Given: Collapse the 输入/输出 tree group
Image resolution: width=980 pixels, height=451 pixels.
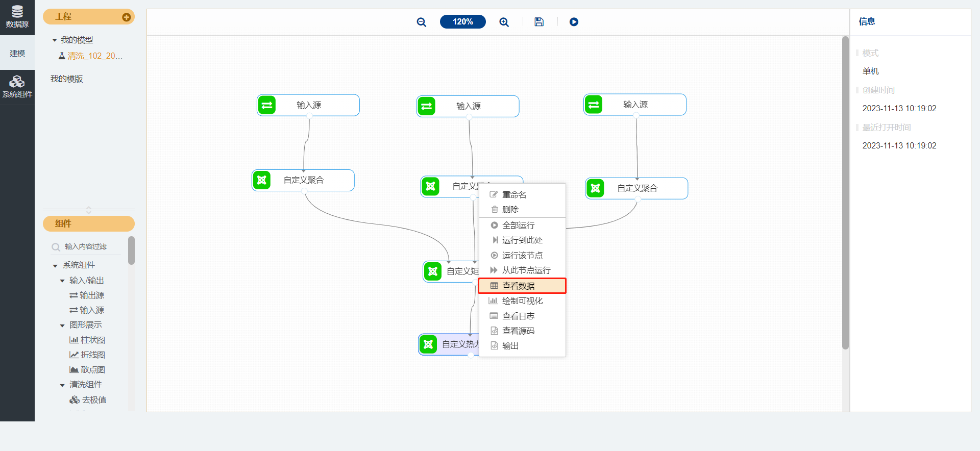Looking at the screenshot, I should coord(62,281).
